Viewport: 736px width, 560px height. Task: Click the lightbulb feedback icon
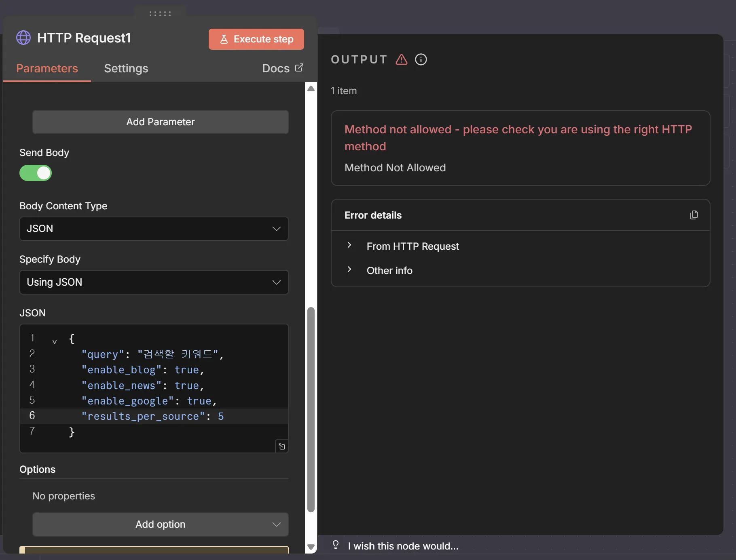(x=336, y=545)
